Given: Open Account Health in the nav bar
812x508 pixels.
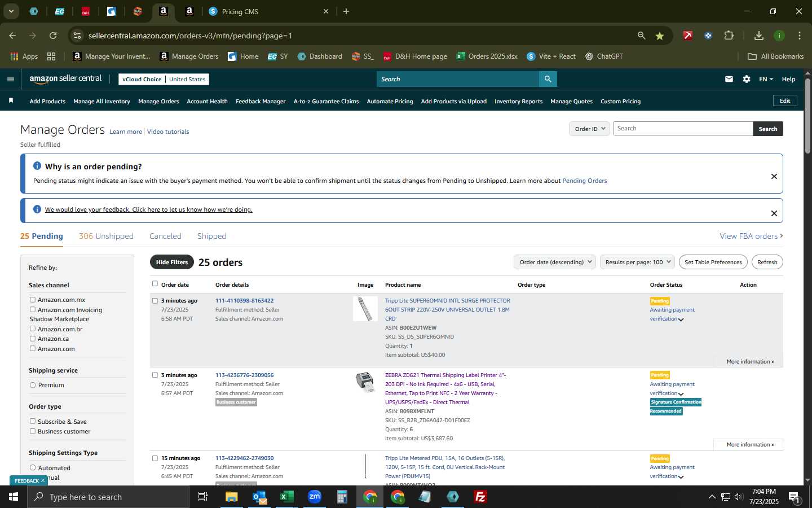Looking at the screenshot, I should point(207,101).
